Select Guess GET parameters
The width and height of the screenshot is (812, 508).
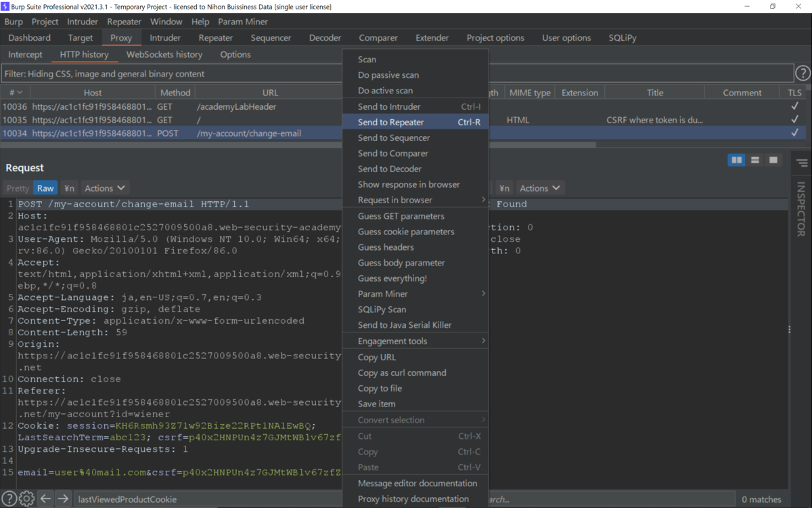click(x=415, y=216)
